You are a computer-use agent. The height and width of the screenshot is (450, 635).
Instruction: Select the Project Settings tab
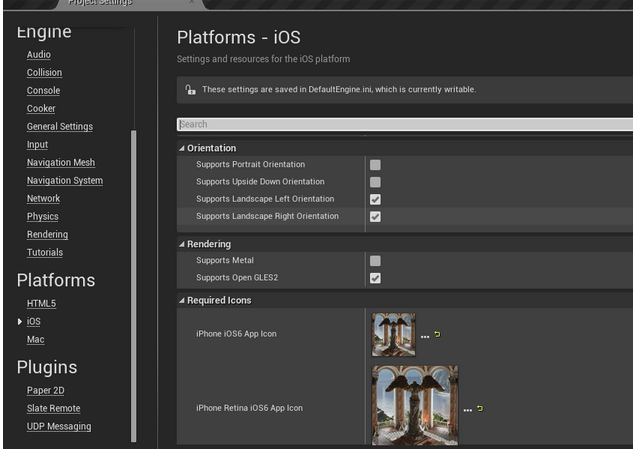point(100,3)
